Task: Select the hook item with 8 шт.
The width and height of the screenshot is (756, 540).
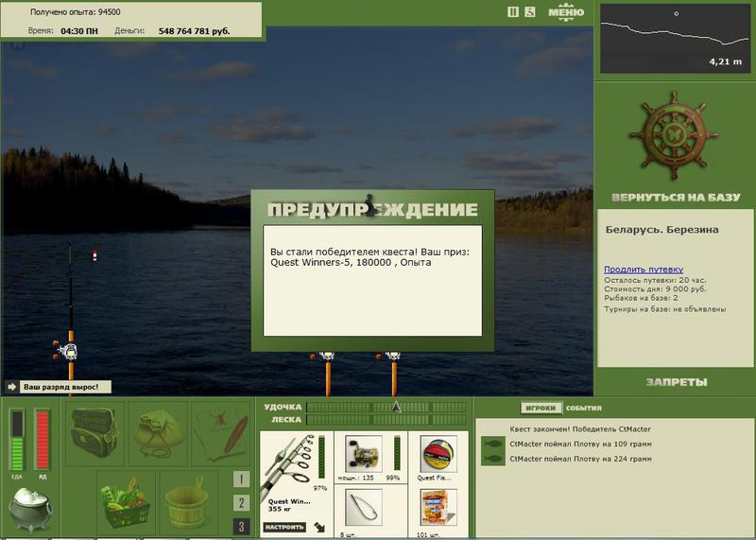Action: tap(364, 507)
